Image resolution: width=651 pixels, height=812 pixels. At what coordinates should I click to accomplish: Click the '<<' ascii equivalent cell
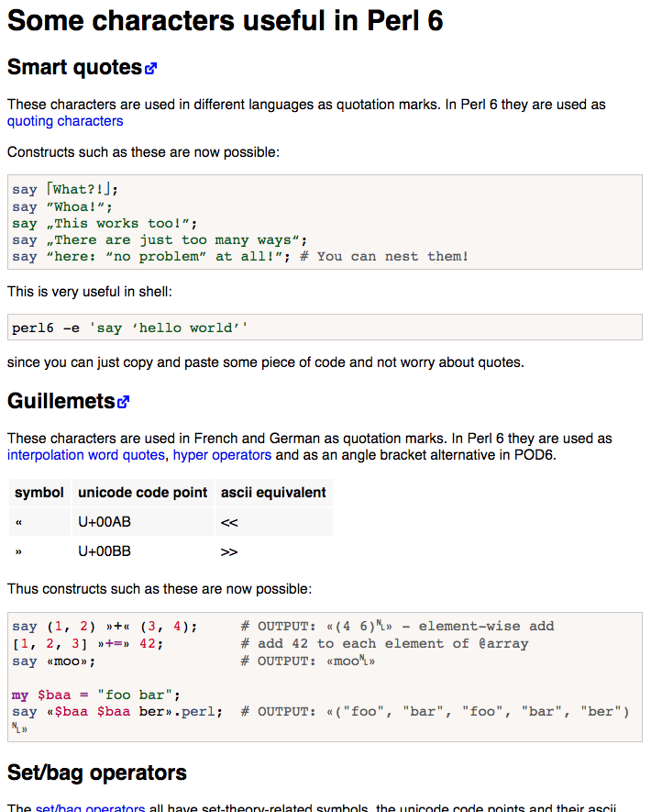pos(229,523)
